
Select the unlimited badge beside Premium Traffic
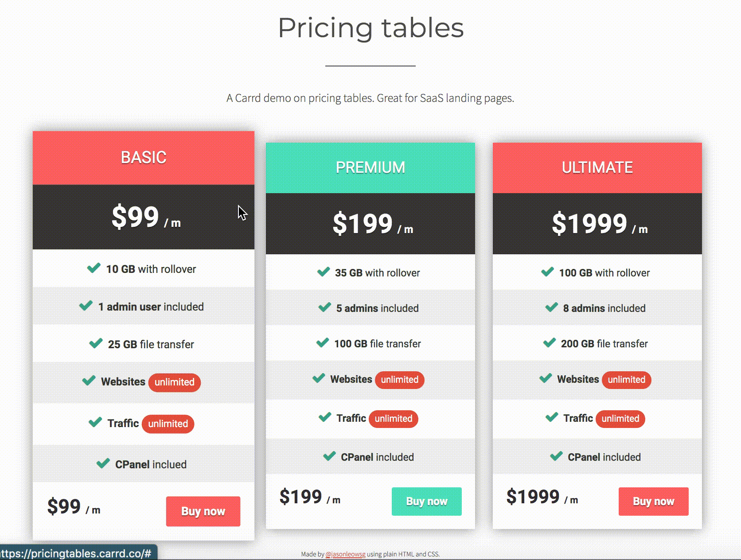coord(394,419)
